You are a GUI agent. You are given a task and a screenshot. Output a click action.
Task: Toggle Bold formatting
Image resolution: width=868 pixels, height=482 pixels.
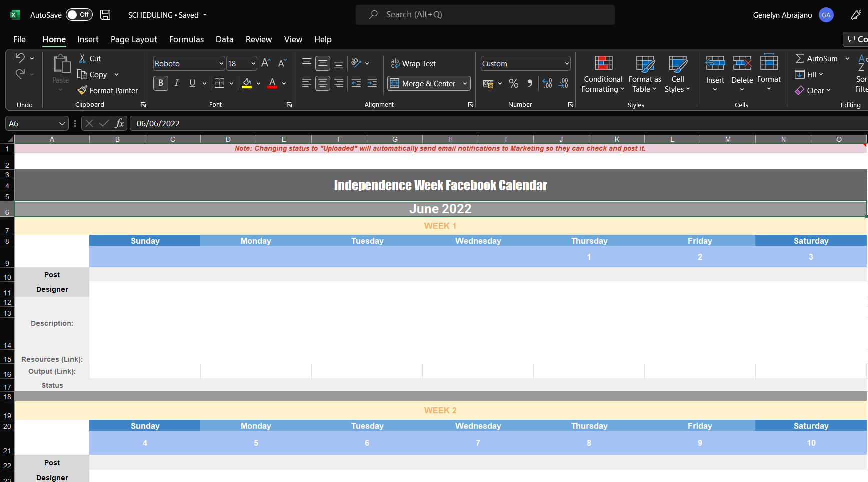coord(161,83)
